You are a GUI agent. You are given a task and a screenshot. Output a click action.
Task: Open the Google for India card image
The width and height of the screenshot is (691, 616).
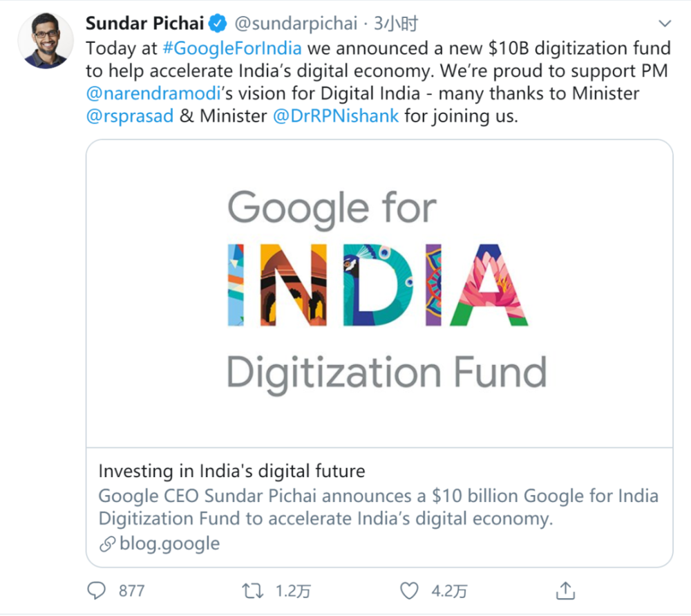(x=379, y=294)
